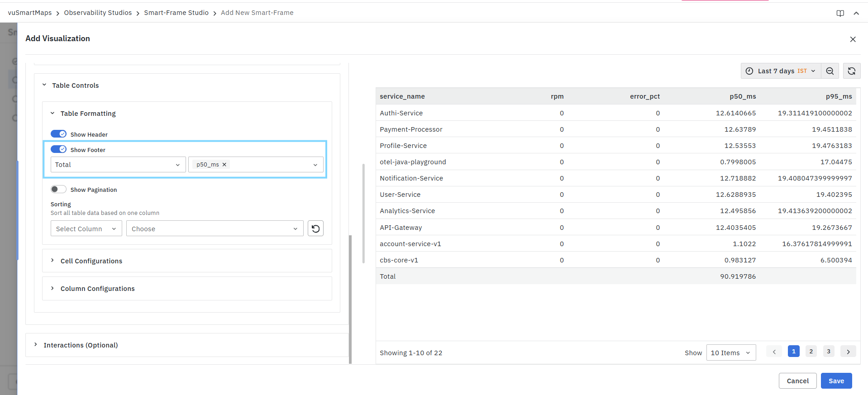The width and height of the screenshot is (868, 395).
Task: Click the User-Service row name
Action: pos(400,195)
